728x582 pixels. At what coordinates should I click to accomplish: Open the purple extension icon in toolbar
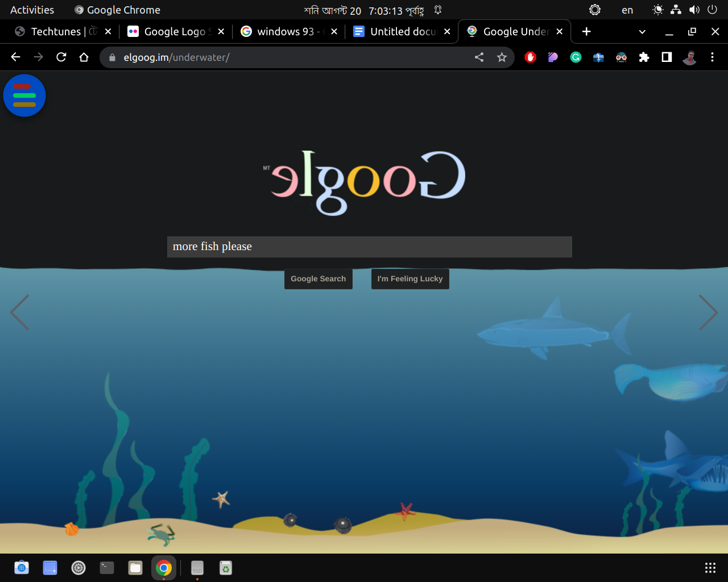coord(553,57)
